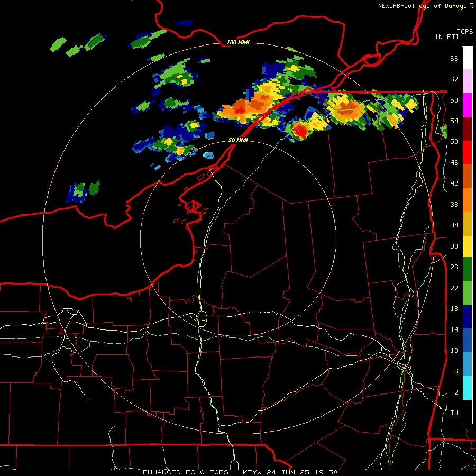Click the "30" legend value

coord(454,246)
